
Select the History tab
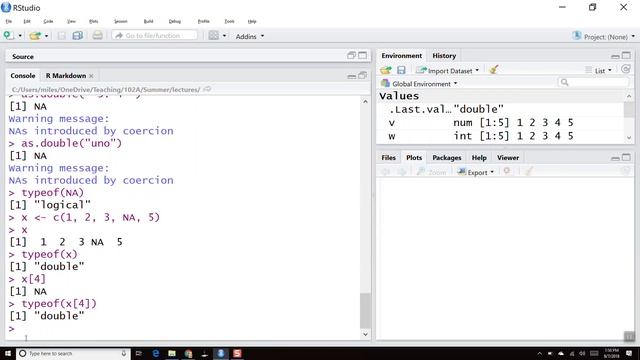[444, 56]
